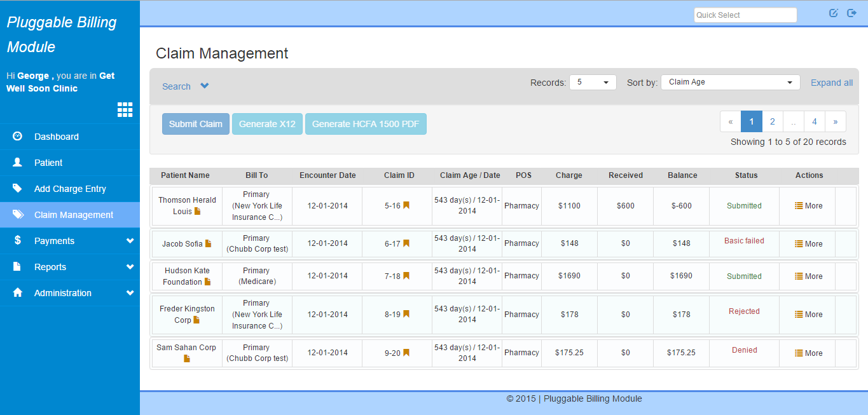The image size is (868, 415).
Task: Expand the Payments submenu chevron
Action: point(130,241)
